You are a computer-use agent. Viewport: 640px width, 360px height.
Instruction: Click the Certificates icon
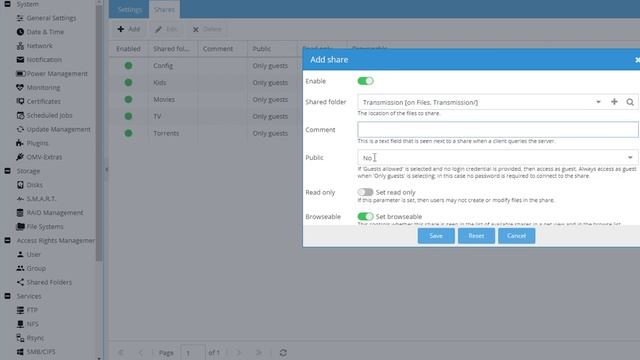coord(20,101)
